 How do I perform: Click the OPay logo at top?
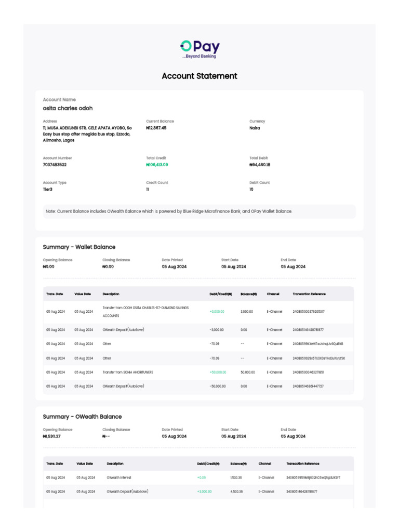[199, 49]
